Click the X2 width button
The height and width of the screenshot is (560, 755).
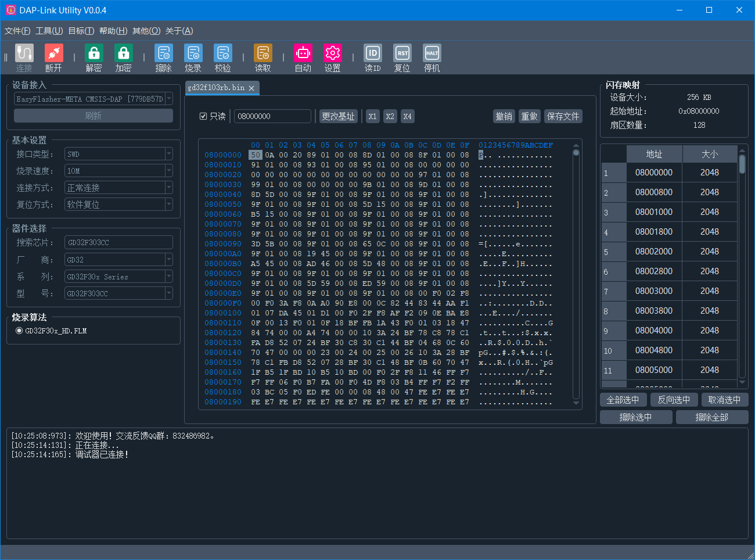pyautogui.click(x=390, y=116)
